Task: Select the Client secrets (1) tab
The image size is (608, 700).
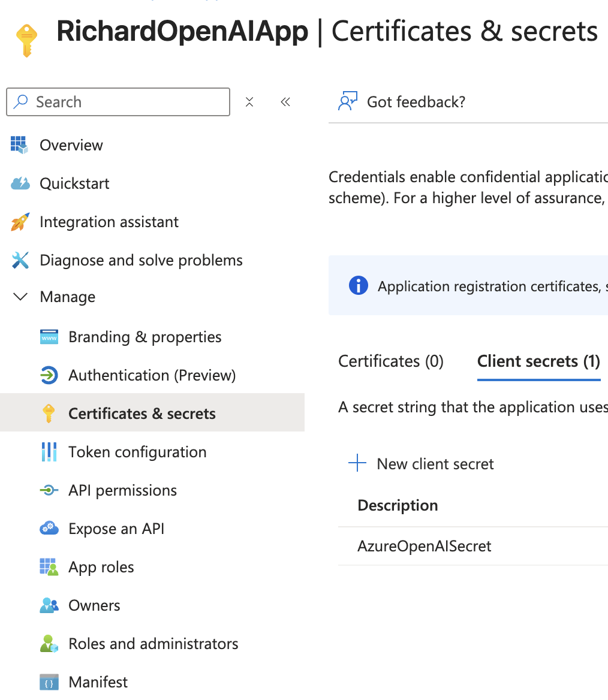Action: pyautogui.click(x=538, y=361)
